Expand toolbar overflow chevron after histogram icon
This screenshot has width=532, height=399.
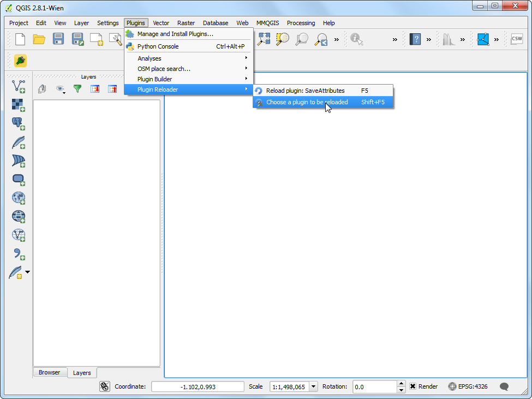pyautogui.click(x=463, y=39)
